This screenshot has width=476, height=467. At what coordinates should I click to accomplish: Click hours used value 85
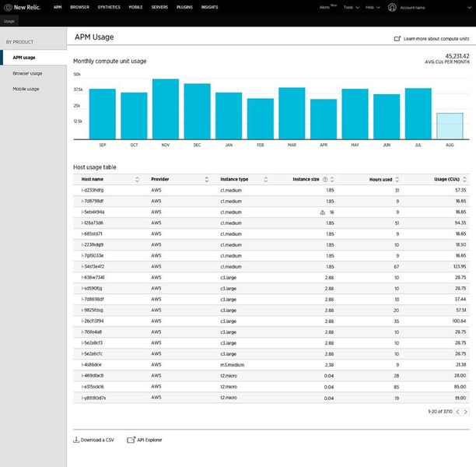click(x=397, y=387)
